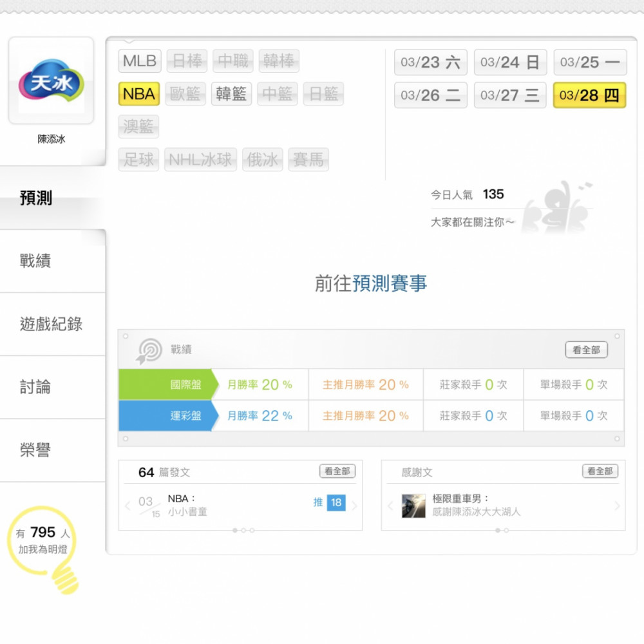Screen dimensions: 644x644
Task: Select first pagination dot under 感謝文
Action: [x=498, y=530]
